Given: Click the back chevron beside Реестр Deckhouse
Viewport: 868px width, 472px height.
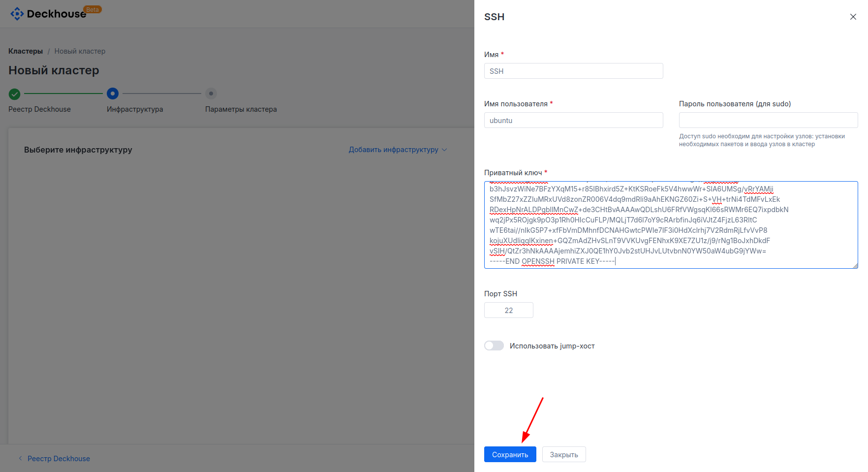Looking at the screenshot, I should point(19,458).
